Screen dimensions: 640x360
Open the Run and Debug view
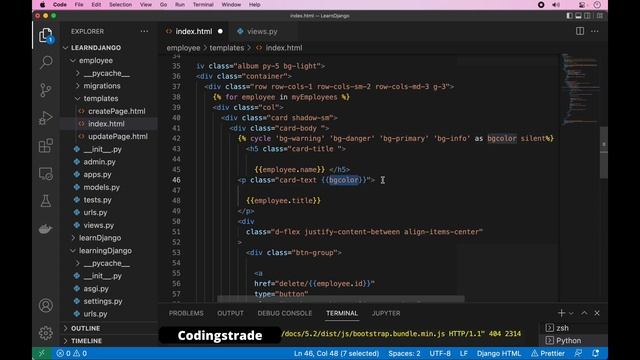46,118
